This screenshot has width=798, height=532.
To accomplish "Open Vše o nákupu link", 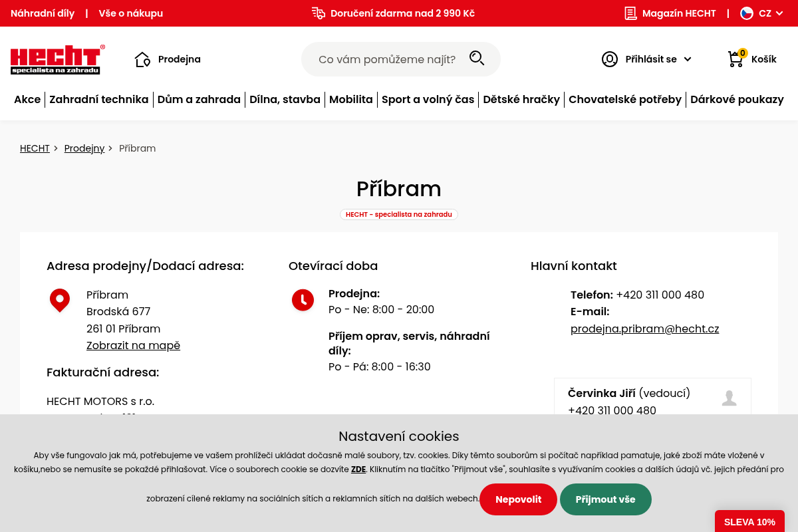I will click(x=131, y=13).
